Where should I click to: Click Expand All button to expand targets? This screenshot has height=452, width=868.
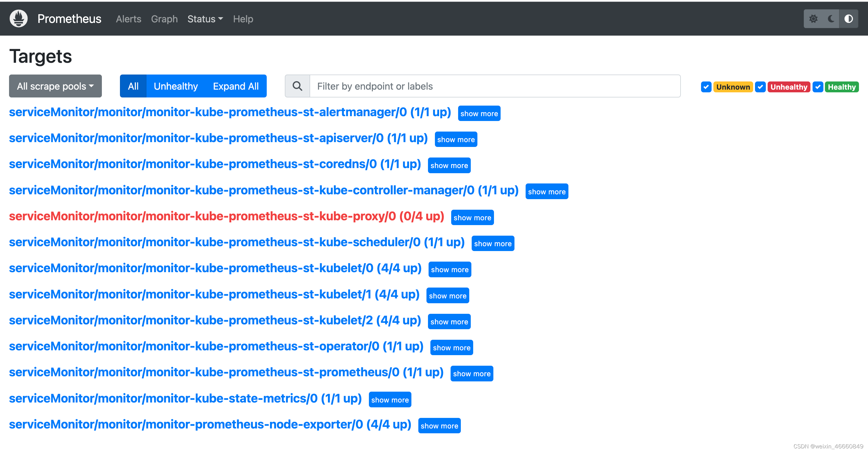pos(237,87)
